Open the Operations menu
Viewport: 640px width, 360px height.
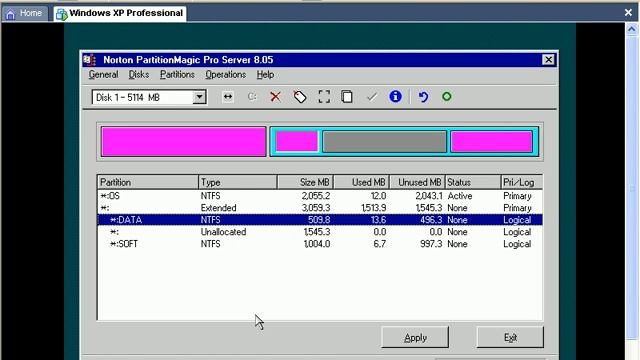(226, 75)
